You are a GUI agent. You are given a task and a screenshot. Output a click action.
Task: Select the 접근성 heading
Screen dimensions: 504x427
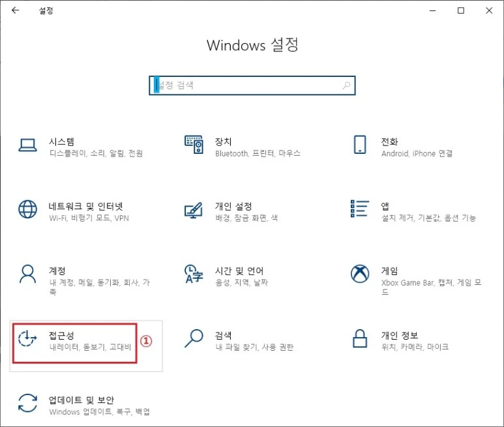(x=61, y=336)
